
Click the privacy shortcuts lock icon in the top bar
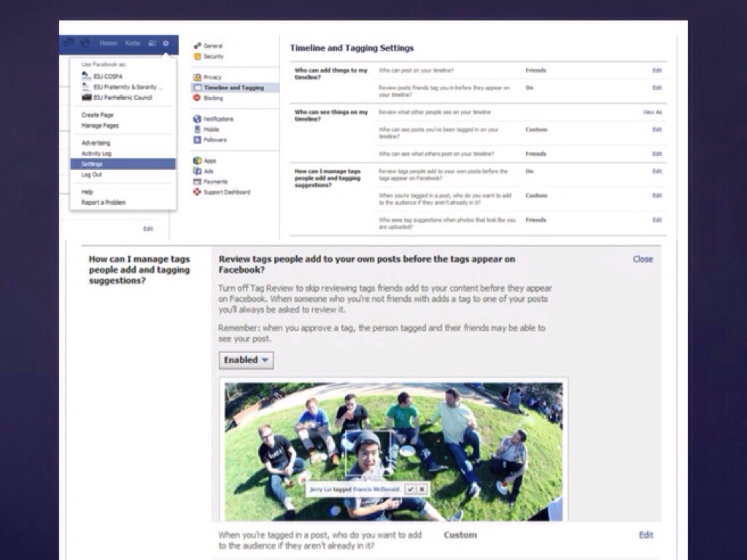point(152,44)
